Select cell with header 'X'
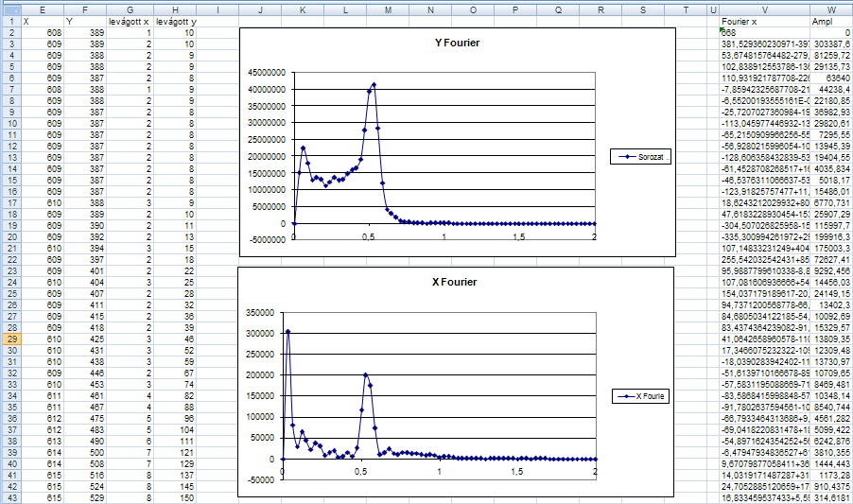 [x=43, y=21]
